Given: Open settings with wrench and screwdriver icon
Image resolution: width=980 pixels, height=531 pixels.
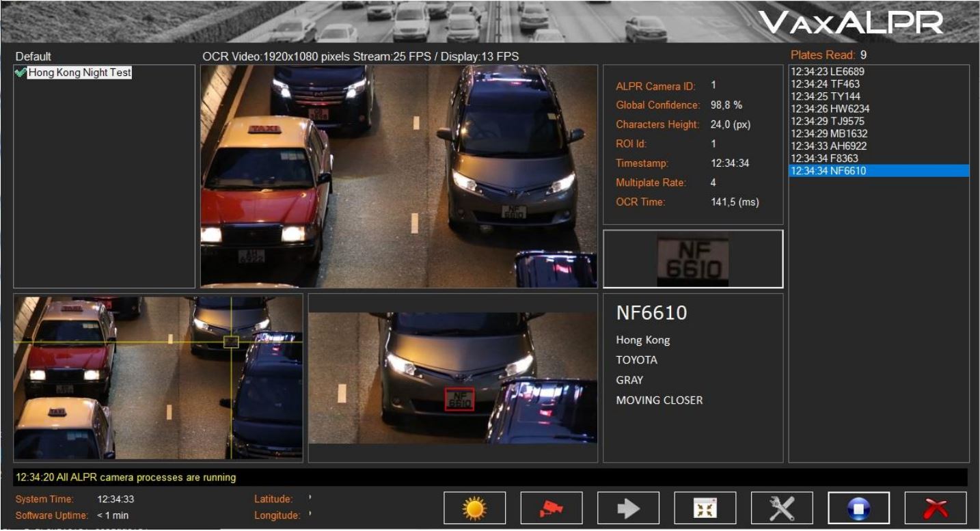Looking at the screenshot, I should click(782, 508).
